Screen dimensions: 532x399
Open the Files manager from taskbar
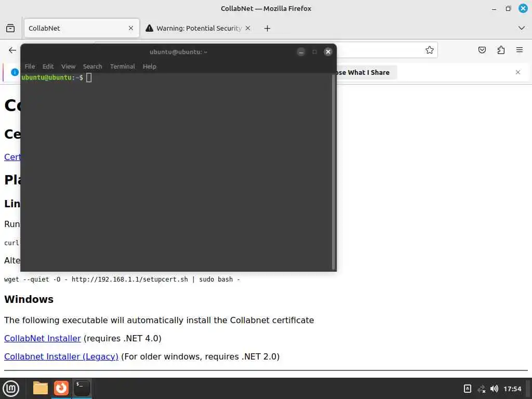point(41,388)
